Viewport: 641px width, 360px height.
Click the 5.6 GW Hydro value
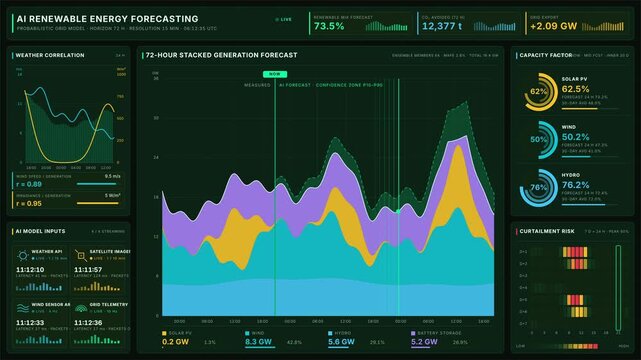pos(341,342)
